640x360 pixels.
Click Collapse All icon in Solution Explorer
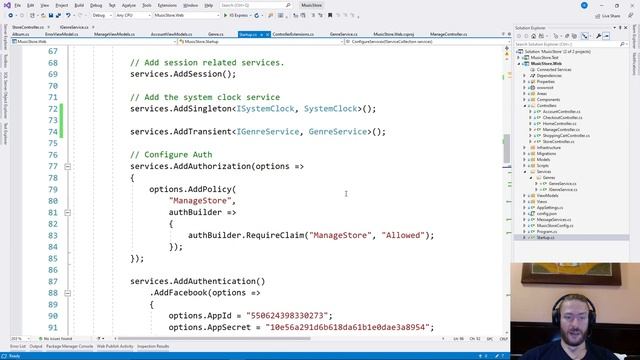(x=567, y=36)
